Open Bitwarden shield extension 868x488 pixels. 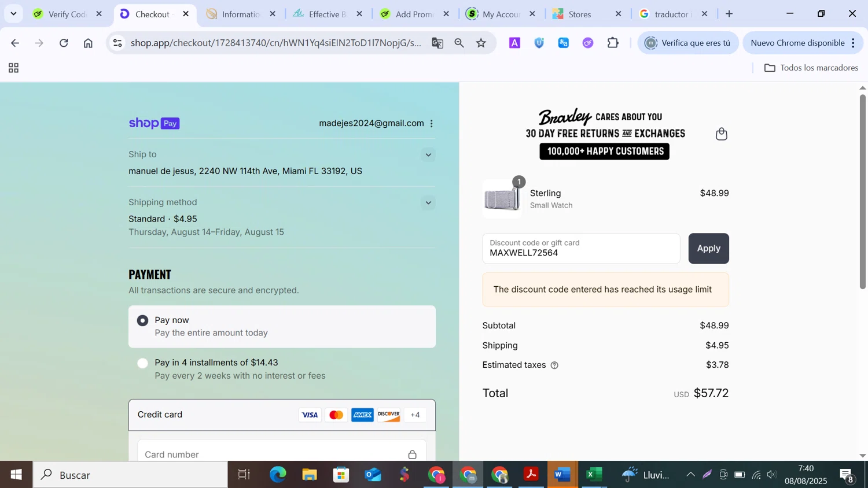pyautogui.click(x=539, y=43)
